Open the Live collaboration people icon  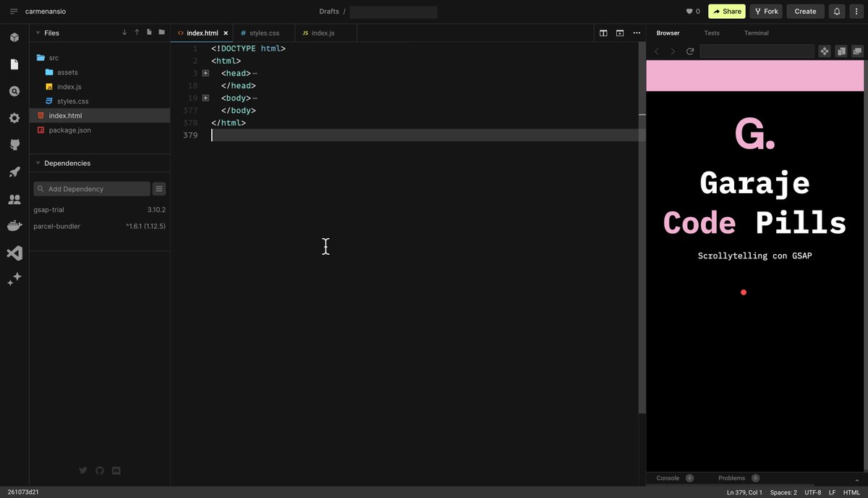click(x=14, y=199)
